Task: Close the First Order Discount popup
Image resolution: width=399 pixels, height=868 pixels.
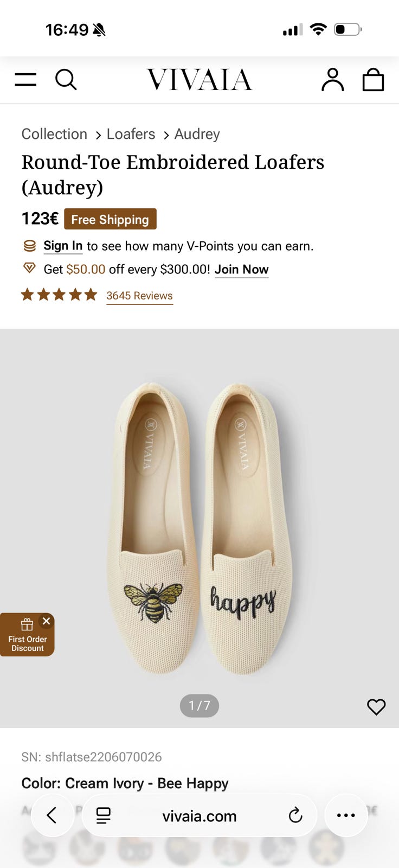Action: click(x=46, y=621)
